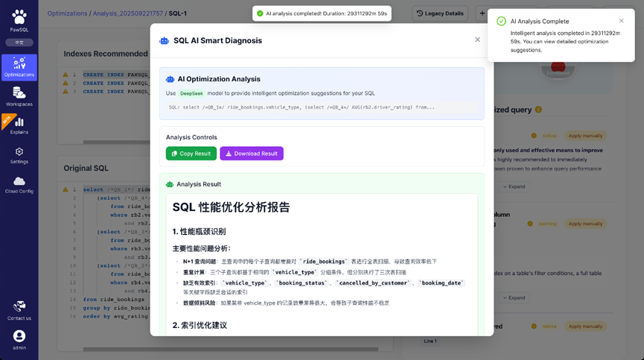Click the warning triangle on Original SQL line 1
644x360 pixels.
[66, 189]
